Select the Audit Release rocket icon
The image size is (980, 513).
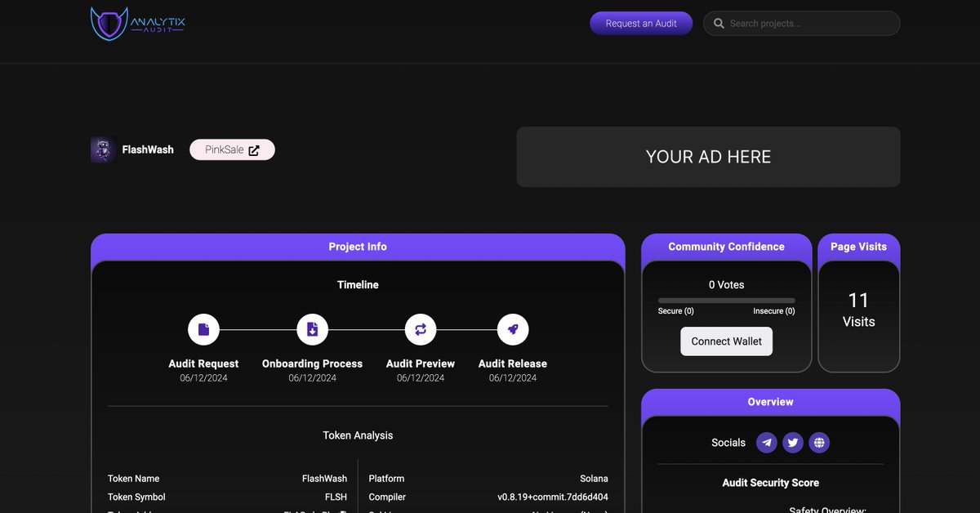point(513,329)
